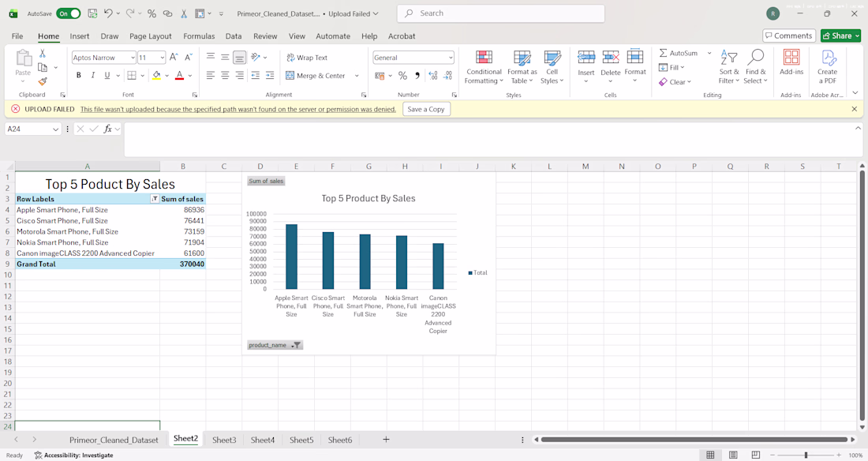Click the Insert cells icon
Image resolution: width=868 pixels, height=461 pixels.
point(586,57)
